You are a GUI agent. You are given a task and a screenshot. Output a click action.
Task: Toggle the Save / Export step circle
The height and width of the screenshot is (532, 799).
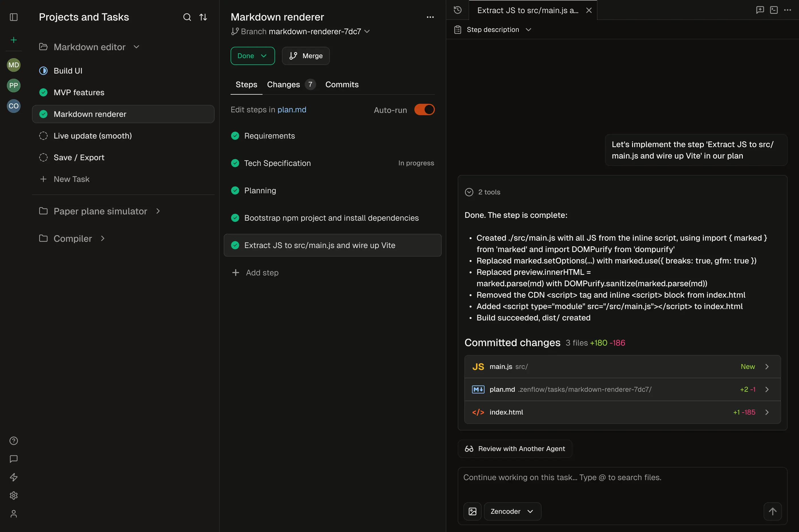pyautogui.click(x=43, y=157)
